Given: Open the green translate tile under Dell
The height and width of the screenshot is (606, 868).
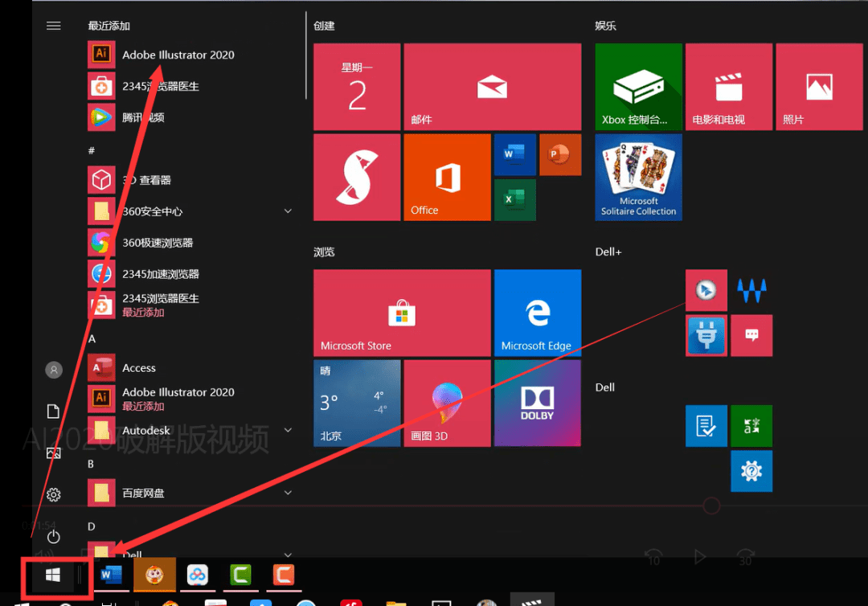Looking at the screenshot, I should point(751,426).
